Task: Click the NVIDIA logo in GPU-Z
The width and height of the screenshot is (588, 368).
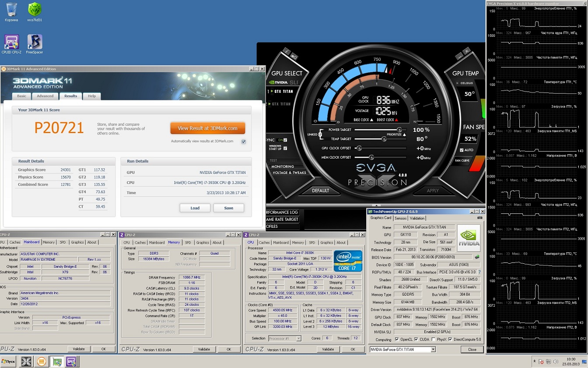Action: [469, 238]
